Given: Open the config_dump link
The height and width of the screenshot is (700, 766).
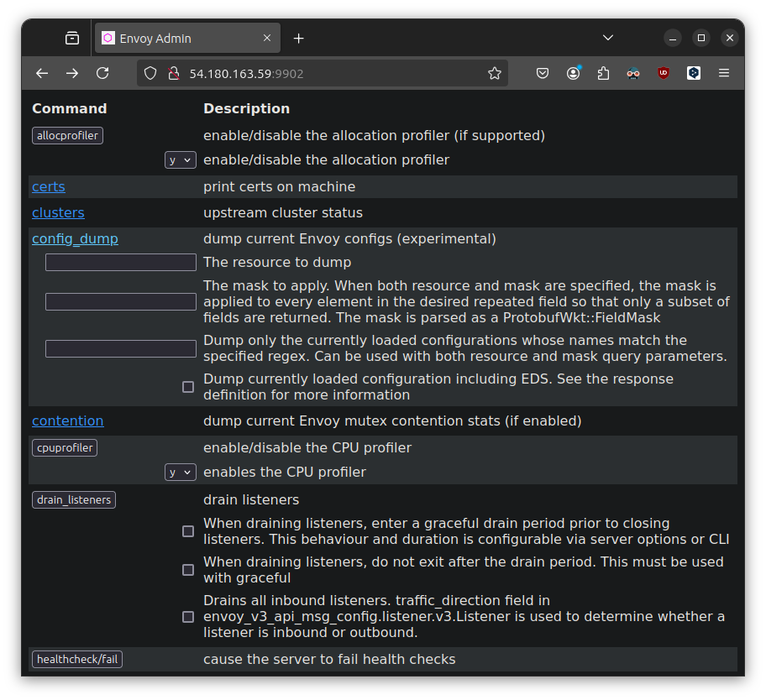Looking at the screenshot, I should (x=76, y=238).
